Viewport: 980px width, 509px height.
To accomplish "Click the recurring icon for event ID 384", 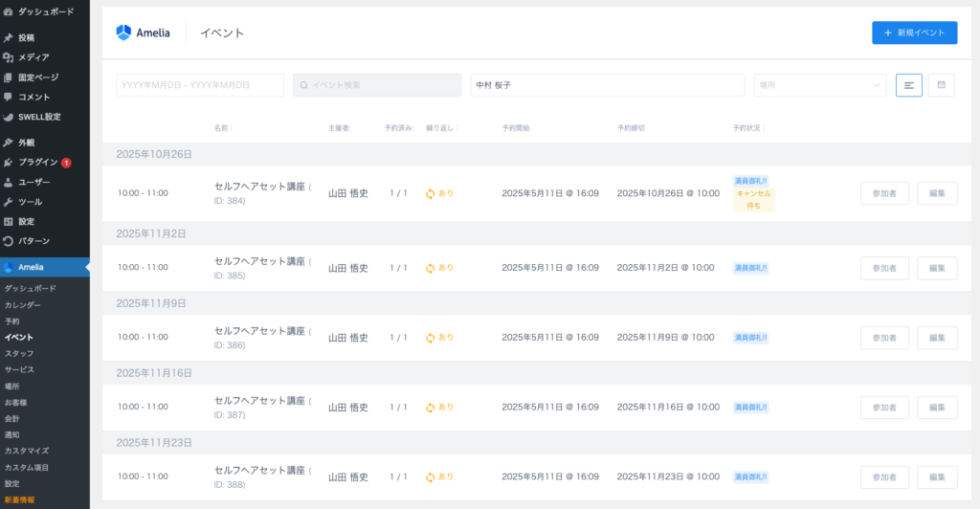I will pyautogui.click(x=431, y=193).
